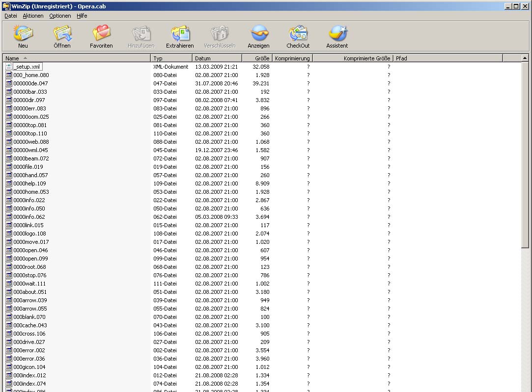The height and width of the screenshot is (392, 532).
Task: Select the file 000blank.070
Action: click(x=29, y=317)
